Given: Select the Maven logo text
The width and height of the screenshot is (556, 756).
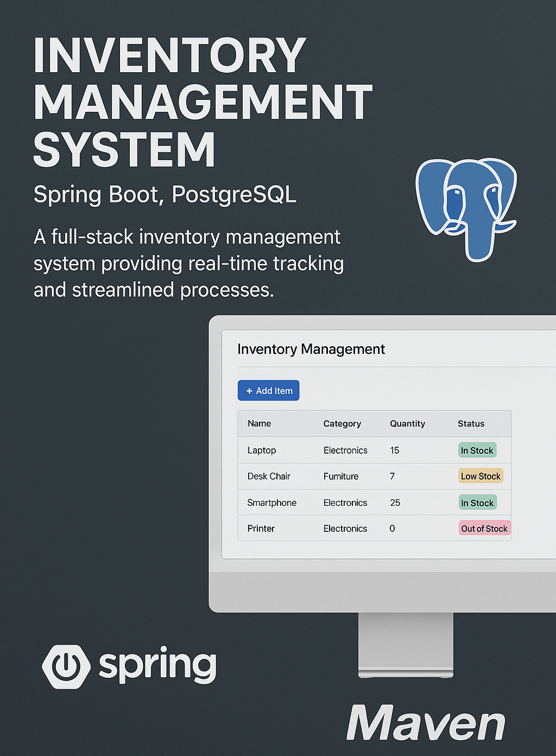Looking at the screenshot, I should pyautogui.click(x=427, y=722).
